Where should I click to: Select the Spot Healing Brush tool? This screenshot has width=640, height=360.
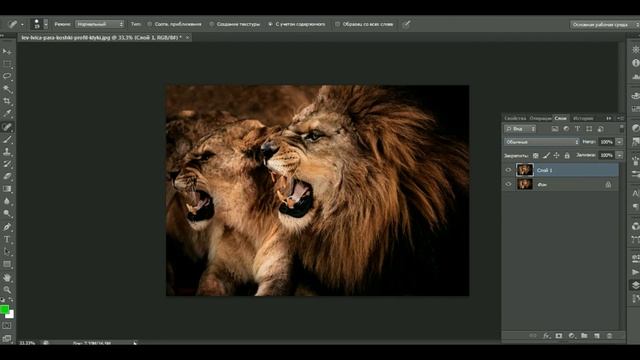pyautogui.click(x=7, y=127)
